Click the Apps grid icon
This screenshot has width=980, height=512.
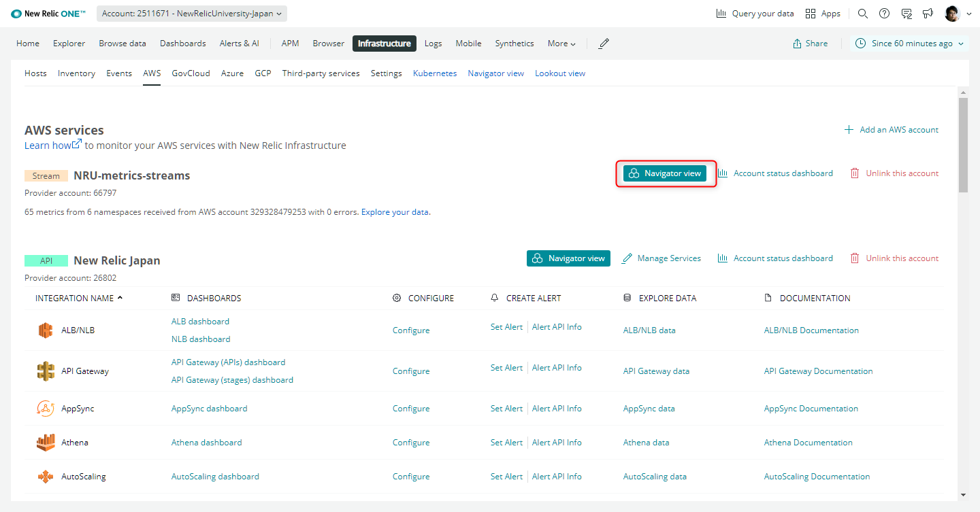coord(811,14)
